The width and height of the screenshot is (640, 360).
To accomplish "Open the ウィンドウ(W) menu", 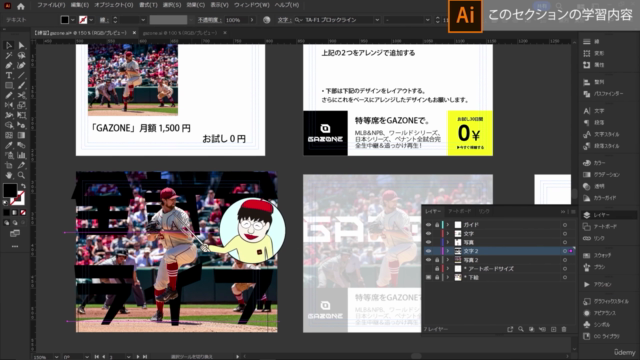I will [252, 5].
